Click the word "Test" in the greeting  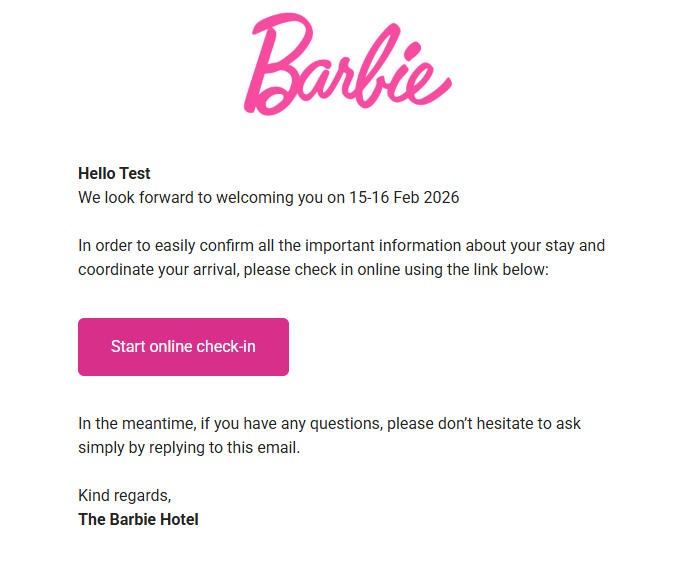tap(135, 174)
